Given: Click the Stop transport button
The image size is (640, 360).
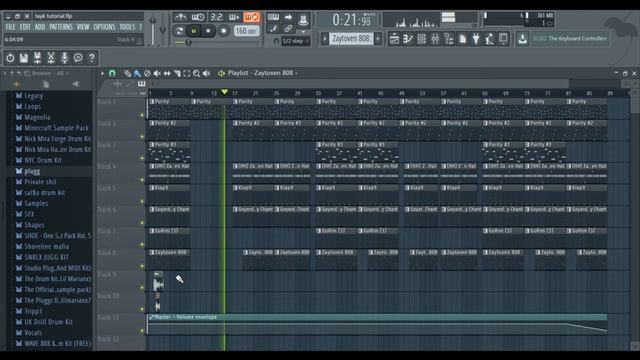Looking at the screenshot, I should tap(209, 31).
